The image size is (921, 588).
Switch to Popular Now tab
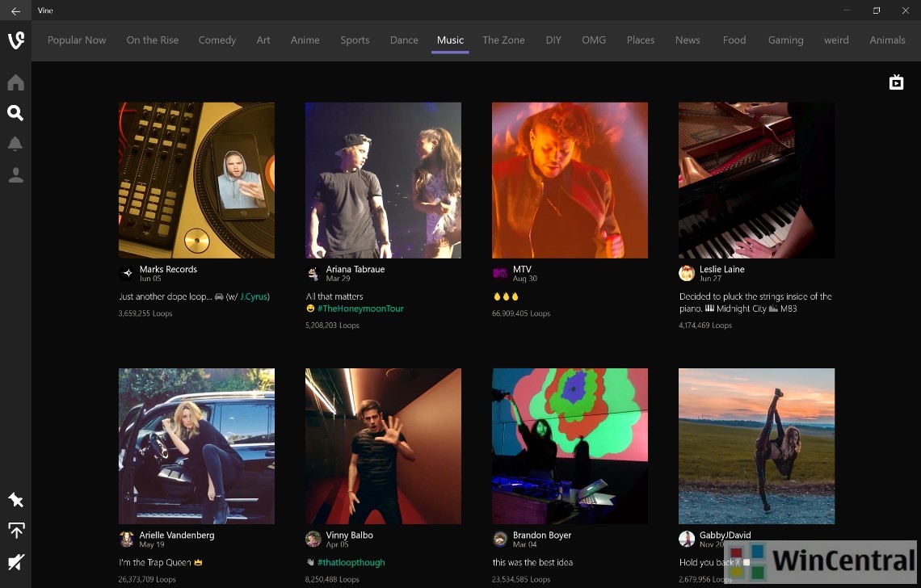pos(77,40)
